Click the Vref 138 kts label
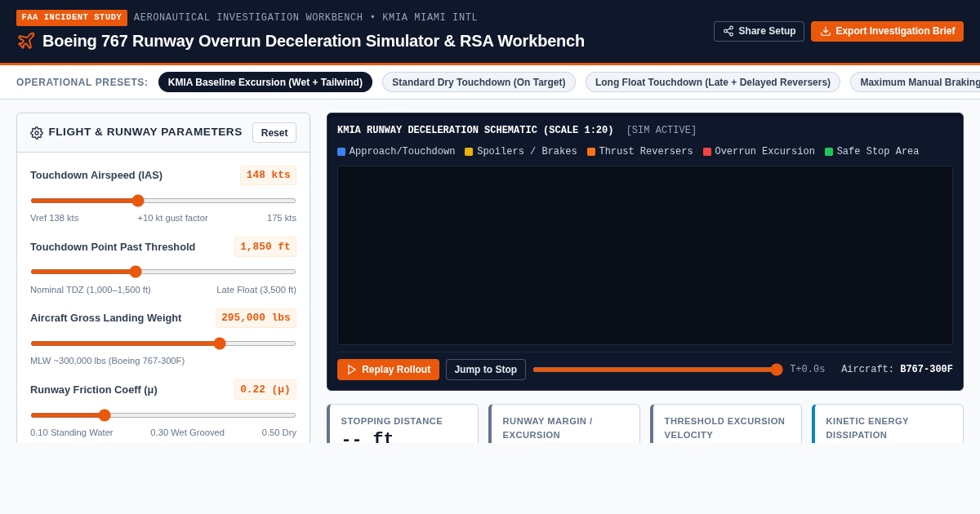This screenshot has height=514, width=980. coord(55,218)
